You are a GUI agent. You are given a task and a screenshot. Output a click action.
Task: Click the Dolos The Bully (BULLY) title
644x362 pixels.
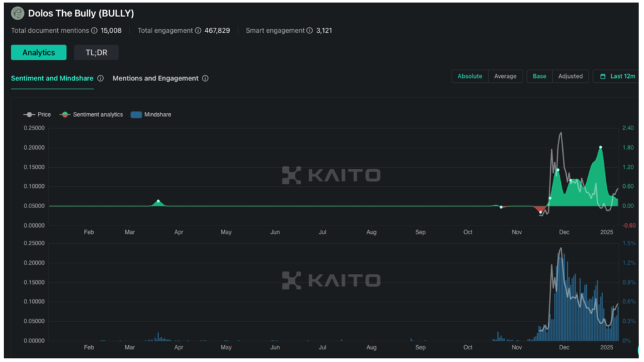81,13
